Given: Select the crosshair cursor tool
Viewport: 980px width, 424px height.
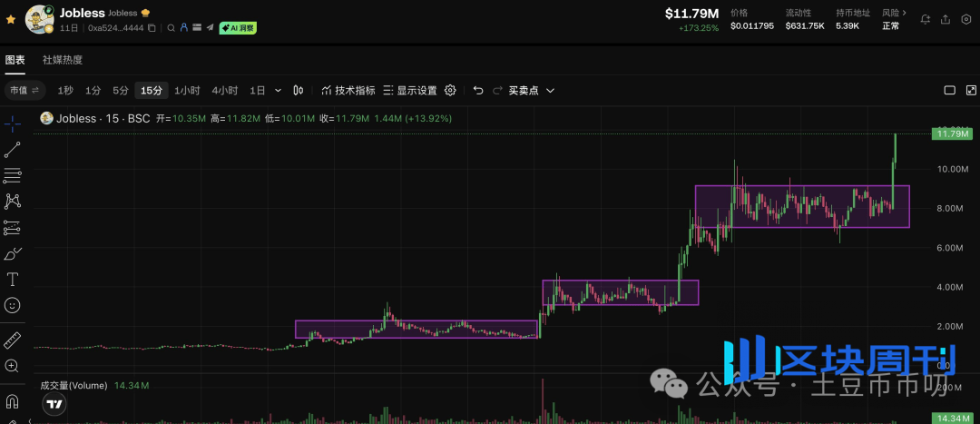Looking at the screenshot, I should [x=13, y=123].
